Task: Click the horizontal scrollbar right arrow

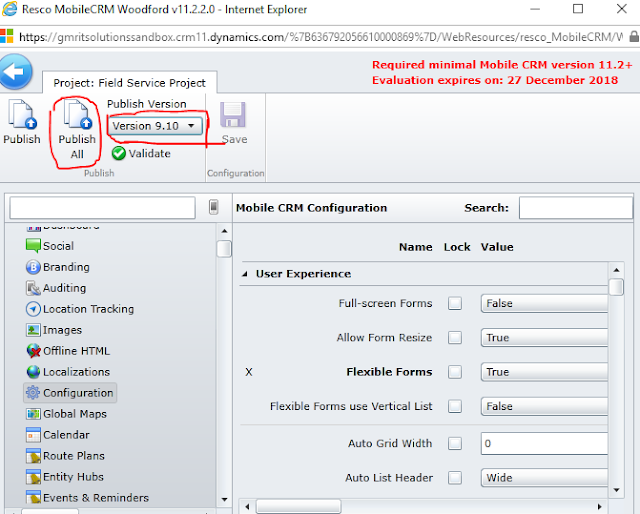Action: (x=599, y=507)
